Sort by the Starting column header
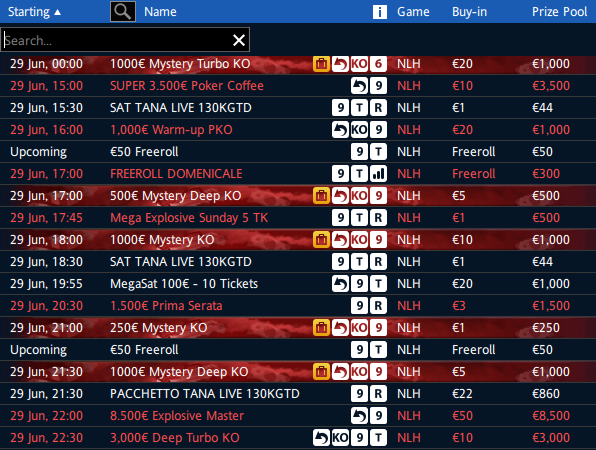596x450 pixels. (x=34, y=12)
